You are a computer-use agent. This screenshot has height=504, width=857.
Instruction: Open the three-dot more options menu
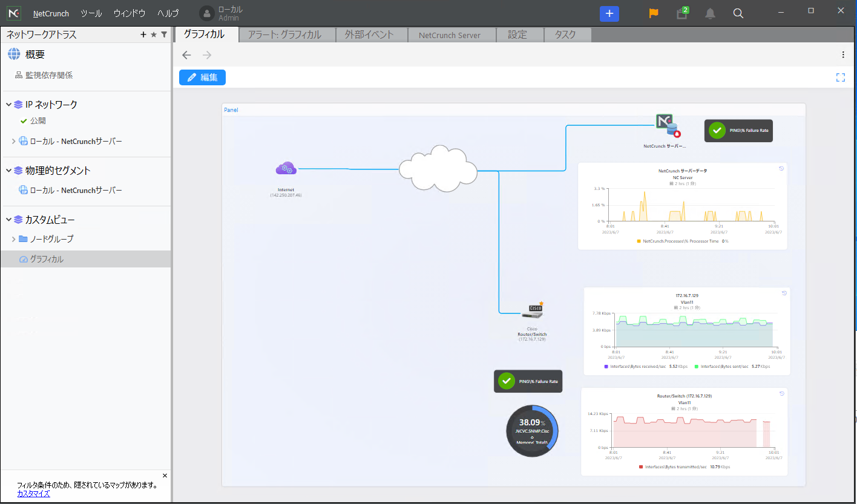point(843,55)
